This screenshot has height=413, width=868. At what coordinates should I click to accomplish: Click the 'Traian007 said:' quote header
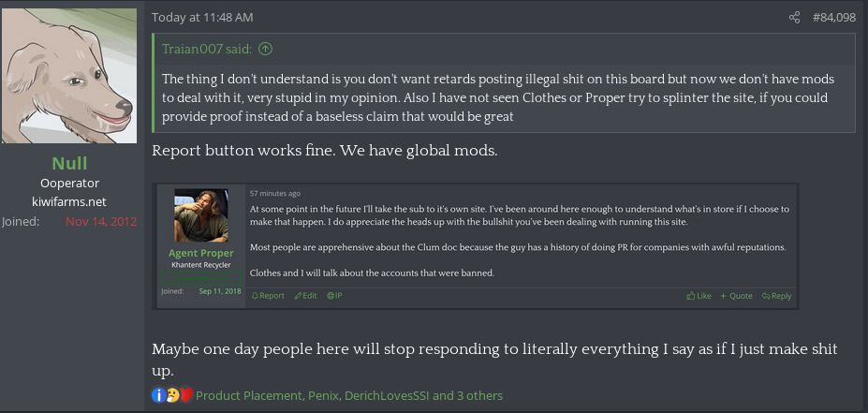(x=207, y=49)
